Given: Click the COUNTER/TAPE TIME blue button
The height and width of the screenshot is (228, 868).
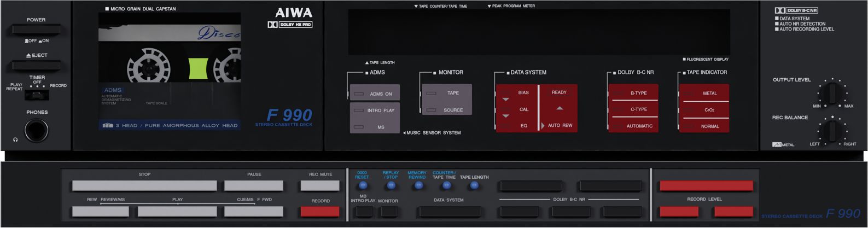Looking at the screenshot, I should [x=446, y=185].
